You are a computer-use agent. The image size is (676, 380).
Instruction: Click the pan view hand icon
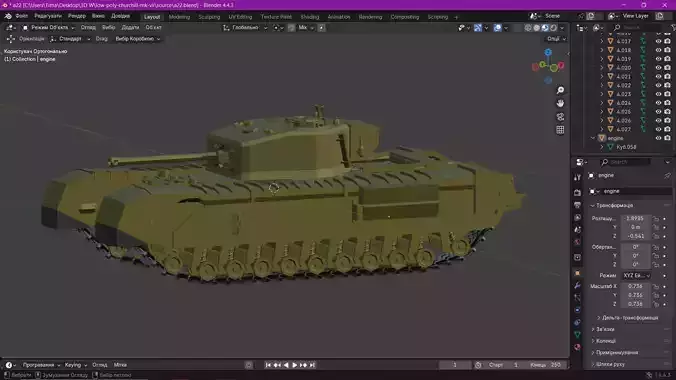pos(560,104)
